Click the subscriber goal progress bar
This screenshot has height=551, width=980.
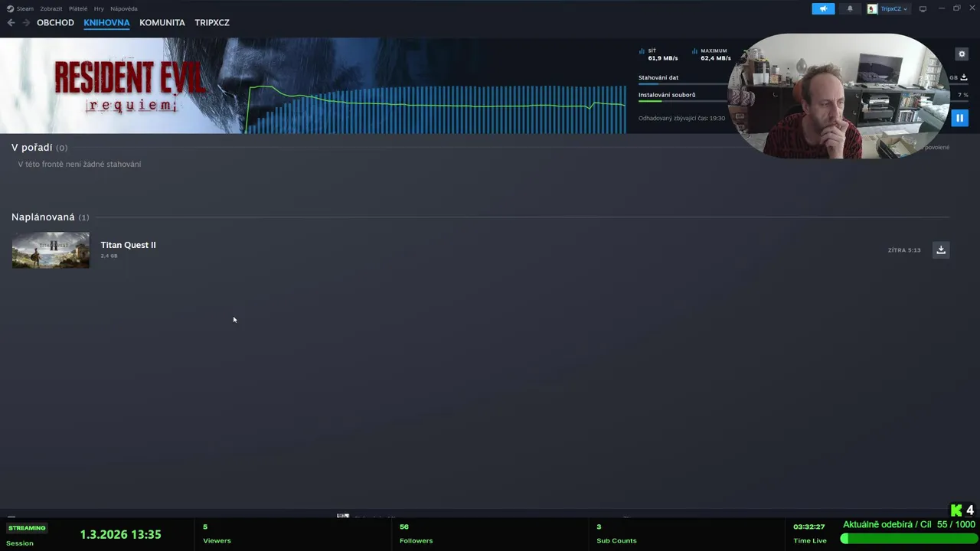[x=909, y=539]
